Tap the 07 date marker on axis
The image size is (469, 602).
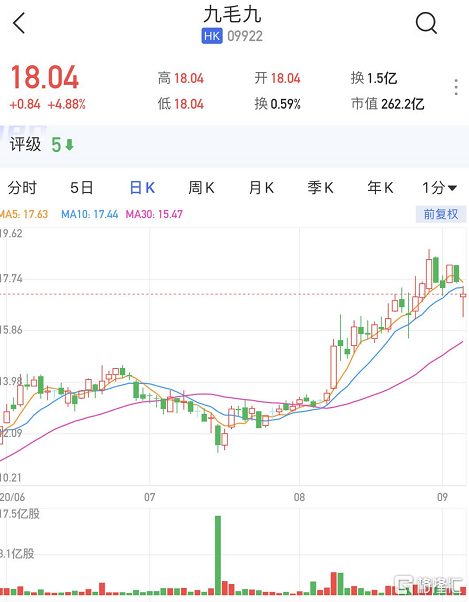pos(150,497)
